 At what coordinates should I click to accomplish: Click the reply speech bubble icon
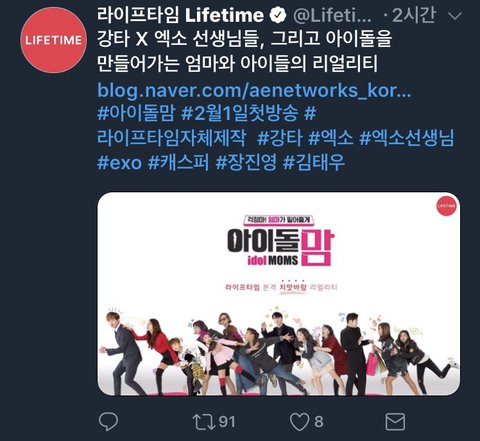108,421
